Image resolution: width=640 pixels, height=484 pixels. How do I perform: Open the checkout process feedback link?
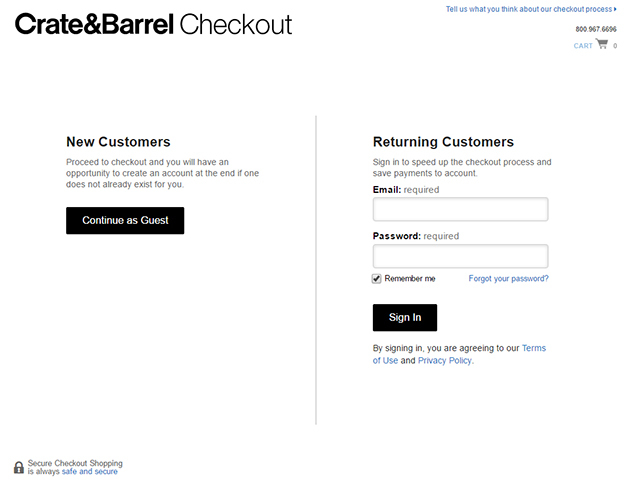(x=529, y=9)
